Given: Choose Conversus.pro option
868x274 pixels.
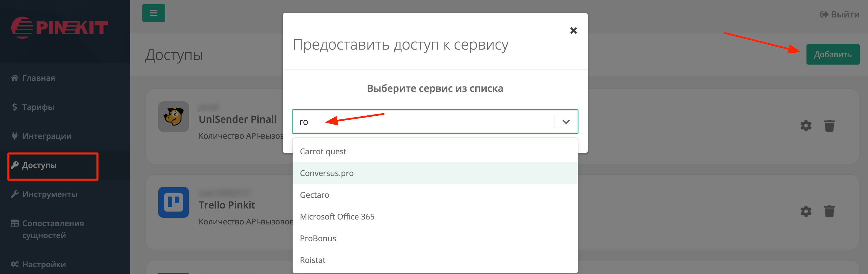Looking at the screenshot, I should [327, 173].
